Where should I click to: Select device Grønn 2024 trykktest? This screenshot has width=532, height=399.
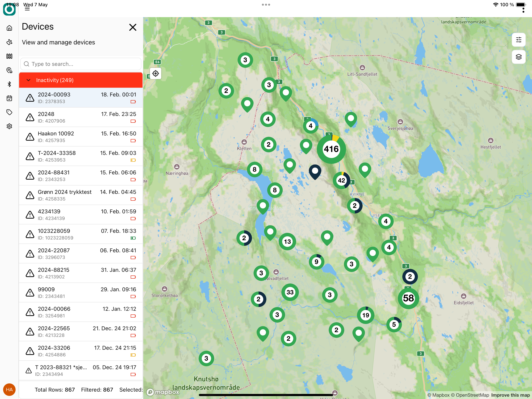[81, 195]
